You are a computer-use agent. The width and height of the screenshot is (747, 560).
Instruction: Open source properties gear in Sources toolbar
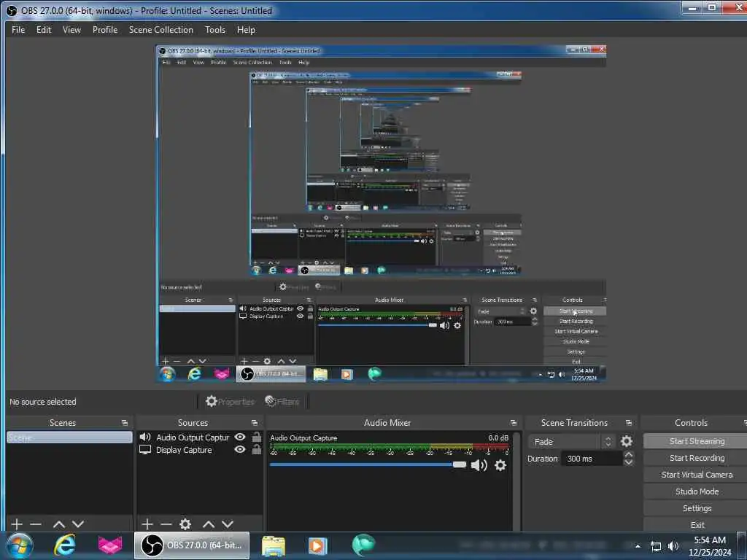tap(185, 524)
